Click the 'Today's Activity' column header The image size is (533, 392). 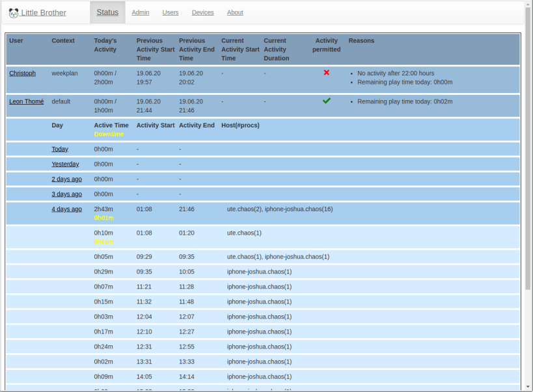point(105,45)
